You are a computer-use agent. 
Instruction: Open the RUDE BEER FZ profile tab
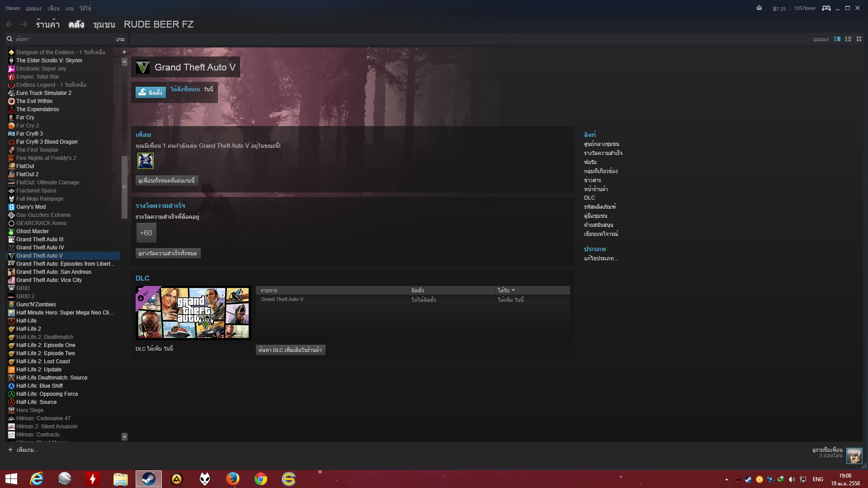coord(158,24)
